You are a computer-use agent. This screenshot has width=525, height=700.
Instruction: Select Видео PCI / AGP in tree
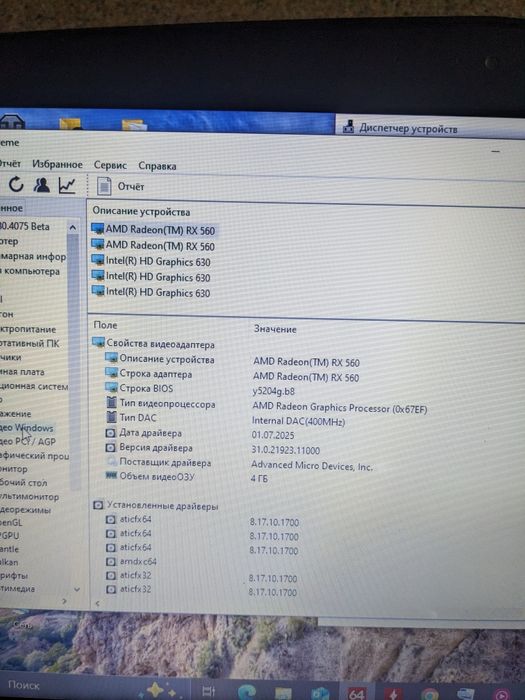click(28, 442)
